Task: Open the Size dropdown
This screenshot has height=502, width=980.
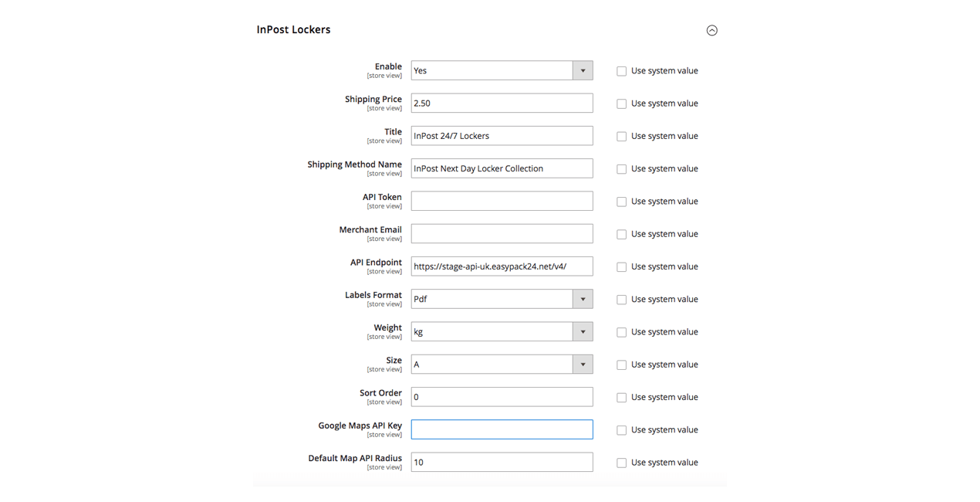Action: point(502,365)
